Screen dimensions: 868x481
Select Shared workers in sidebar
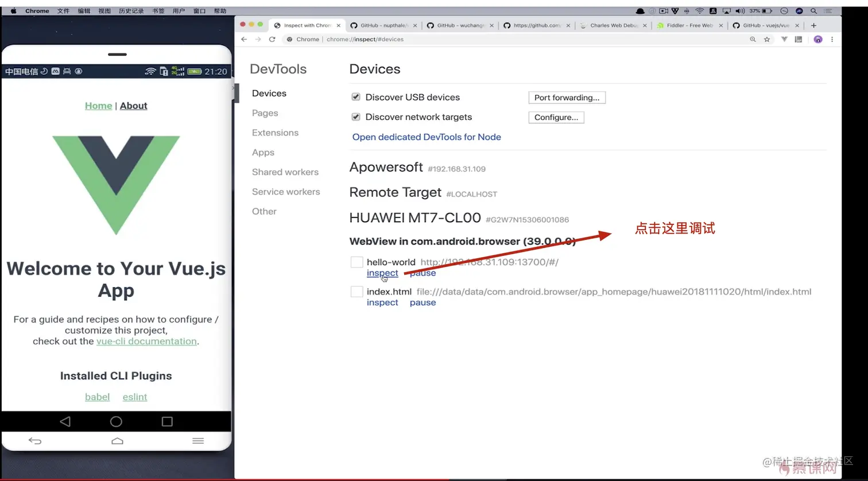[x=285, y=172]
